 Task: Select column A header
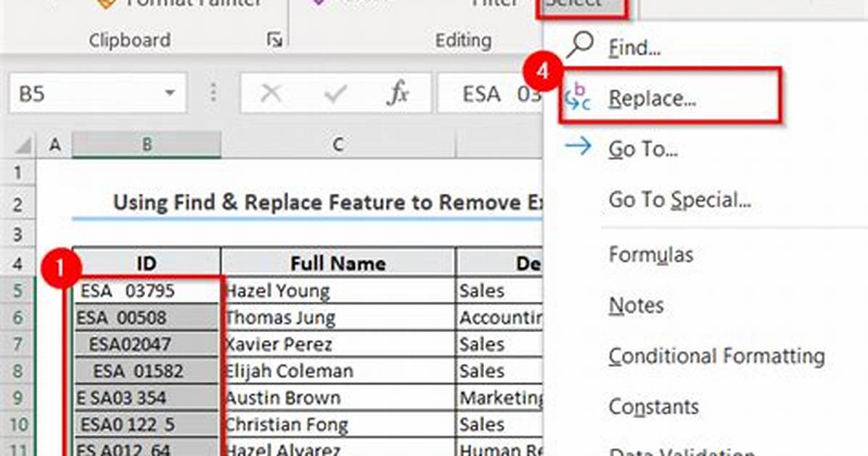[54, 145]
